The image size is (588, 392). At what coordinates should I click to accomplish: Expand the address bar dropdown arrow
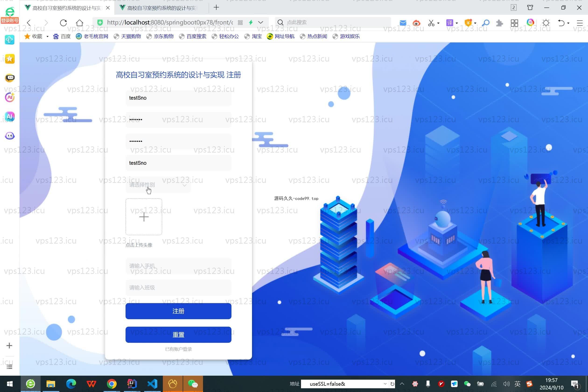pyautogui.click(x=260, y=22)
